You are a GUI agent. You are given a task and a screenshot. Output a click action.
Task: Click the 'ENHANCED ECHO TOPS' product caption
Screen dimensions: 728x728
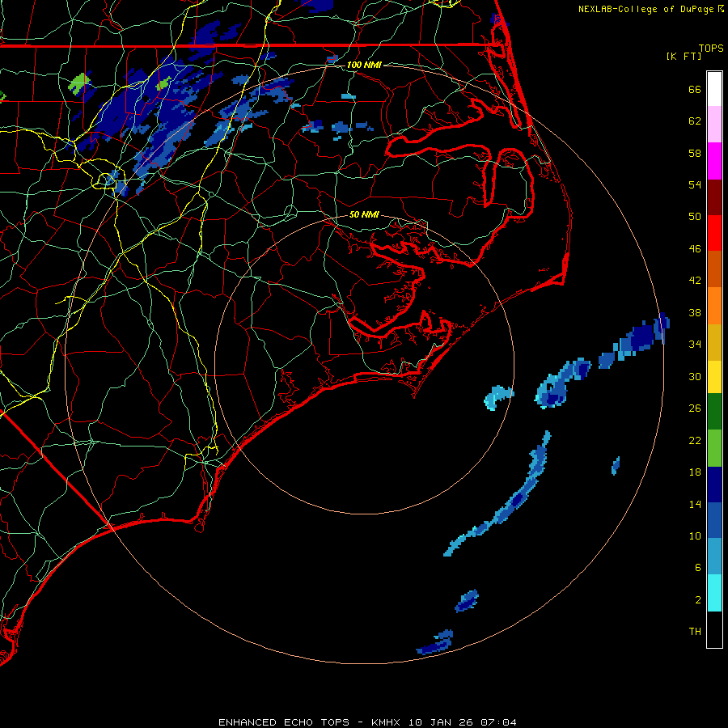(284, 722)
